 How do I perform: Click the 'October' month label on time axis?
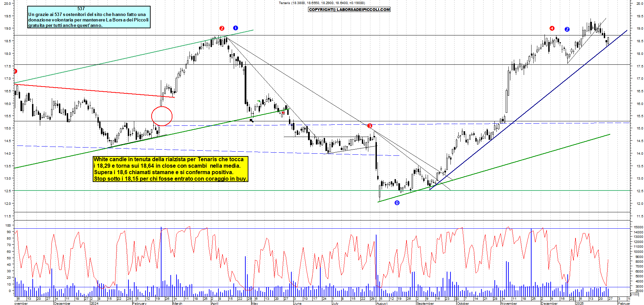click(x=463, y=303)
